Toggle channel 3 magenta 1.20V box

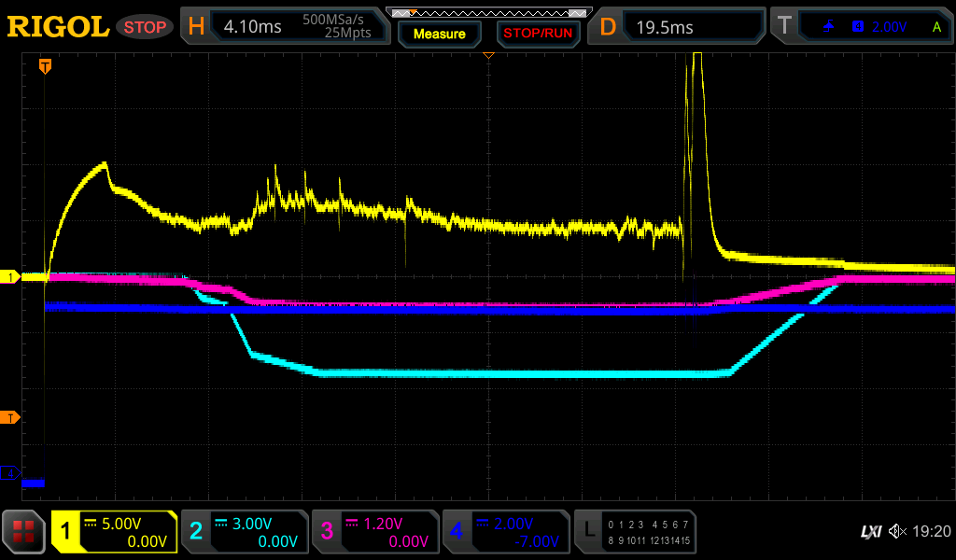pyautogui.click(x=375, y=532)
